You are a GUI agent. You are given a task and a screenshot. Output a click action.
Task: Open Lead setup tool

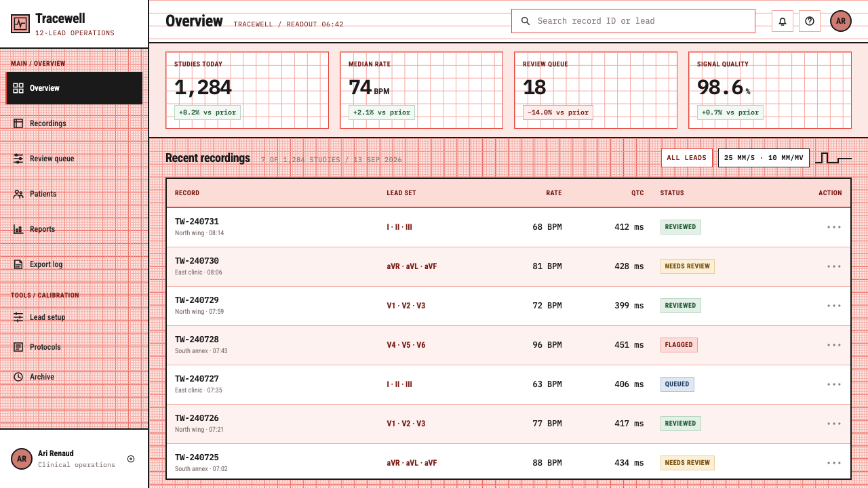74,317
